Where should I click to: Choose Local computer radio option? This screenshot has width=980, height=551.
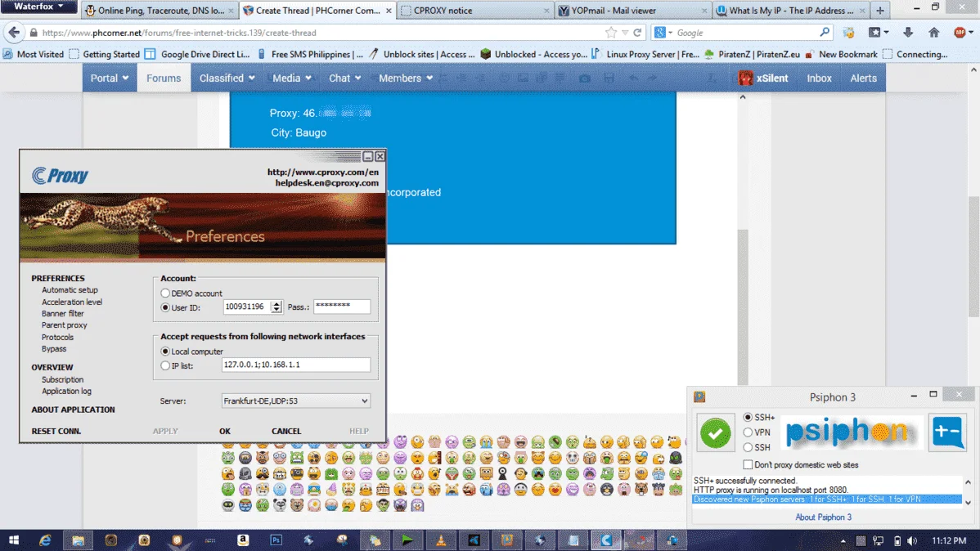pyautogui.click(x=165, y=352)
